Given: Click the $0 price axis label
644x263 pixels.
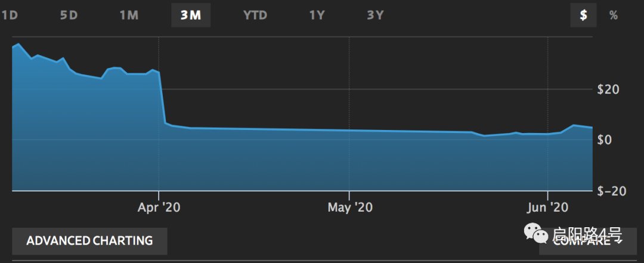Looking at the screenshot, I should (606, 140).
